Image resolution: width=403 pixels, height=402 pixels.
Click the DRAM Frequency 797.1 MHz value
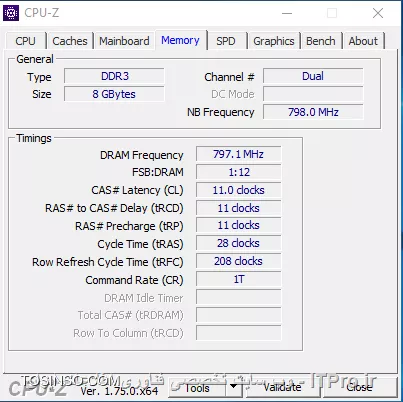point(239,154)
